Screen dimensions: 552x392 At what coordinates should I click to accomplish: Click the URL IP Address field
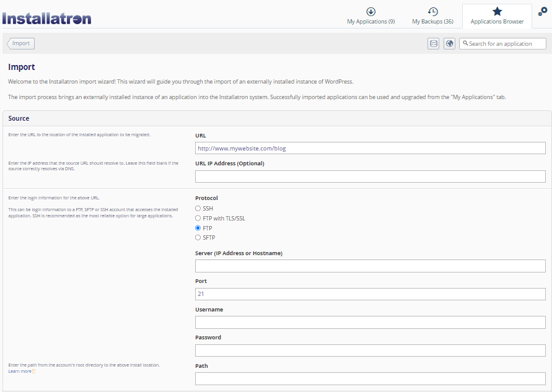tap(370, 176)
